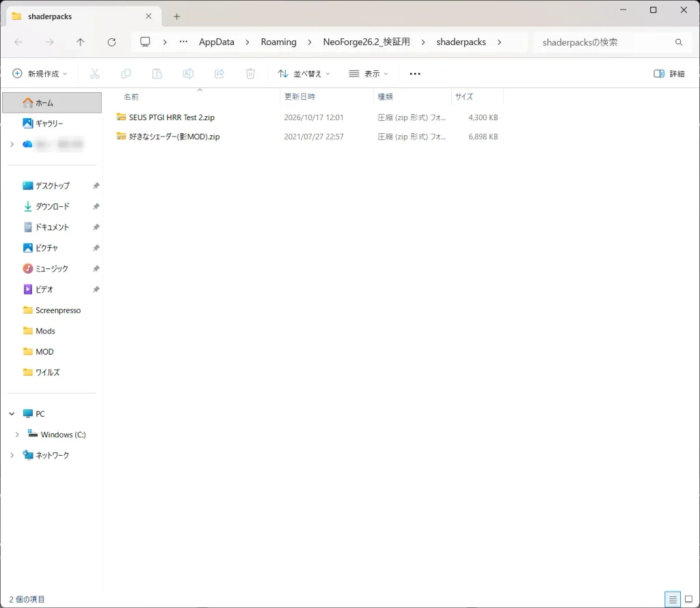Expand the Windows (C:) tree node
The width and height of the screenshot is (700, 608).
[x=17, y=434]
